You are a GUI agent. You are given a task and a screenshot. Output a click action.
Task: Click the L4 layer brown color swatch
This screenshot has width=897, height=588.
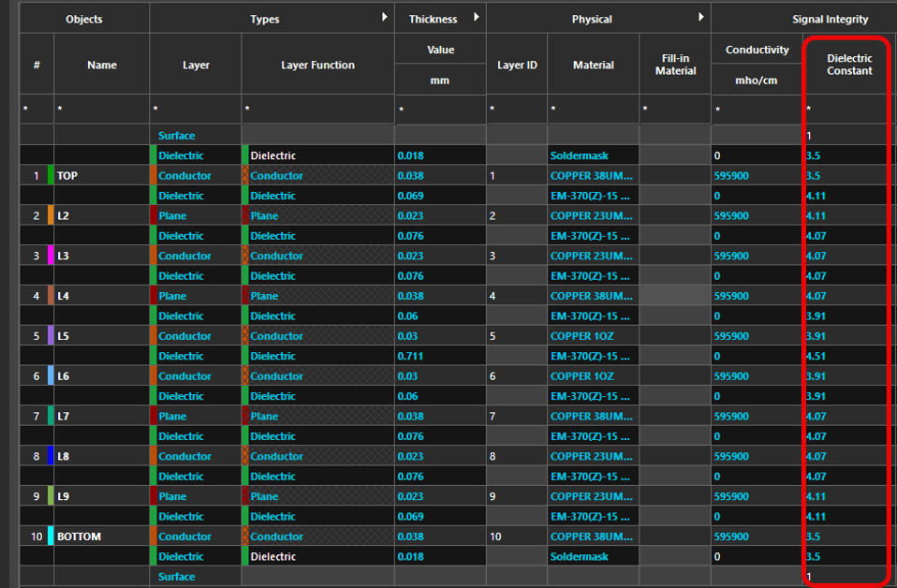click(x=51, y=295)
